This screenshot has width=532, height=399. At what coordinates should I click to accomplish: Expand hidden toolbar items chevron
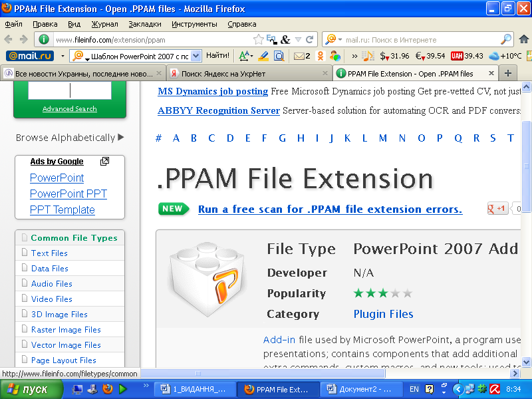point(354,56)
